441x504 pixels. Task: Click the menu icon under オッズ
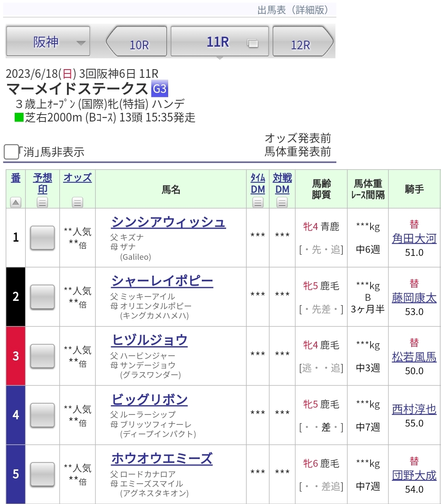click(77, 202)
